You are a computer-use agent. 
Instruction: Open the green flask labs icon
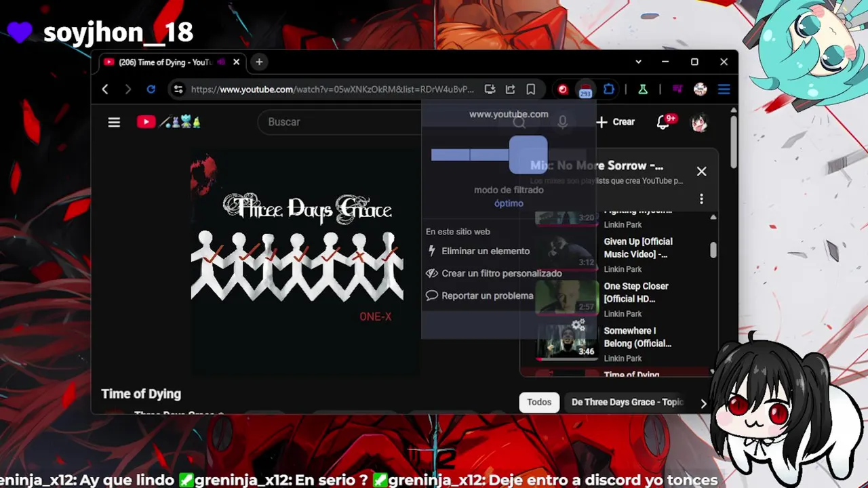coord(643,89)
